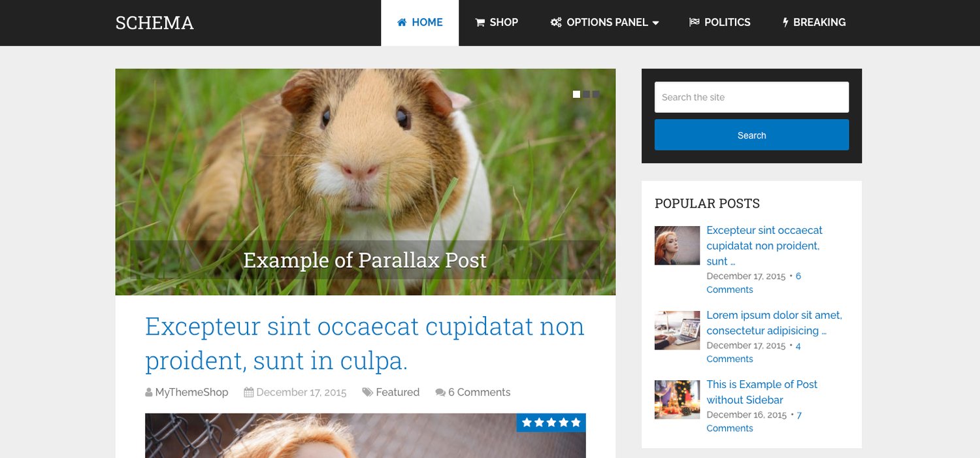Image resolution: width=980 pixels, height=458 pixels.
Task: Switch to the second slide pagination dot
Action: tap(587, 94)
